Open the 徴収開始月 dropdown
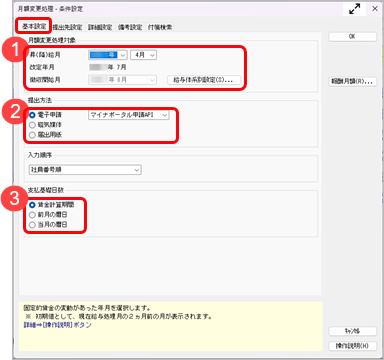This screenshot has width=384, height=360. click(x=122, y=80)
